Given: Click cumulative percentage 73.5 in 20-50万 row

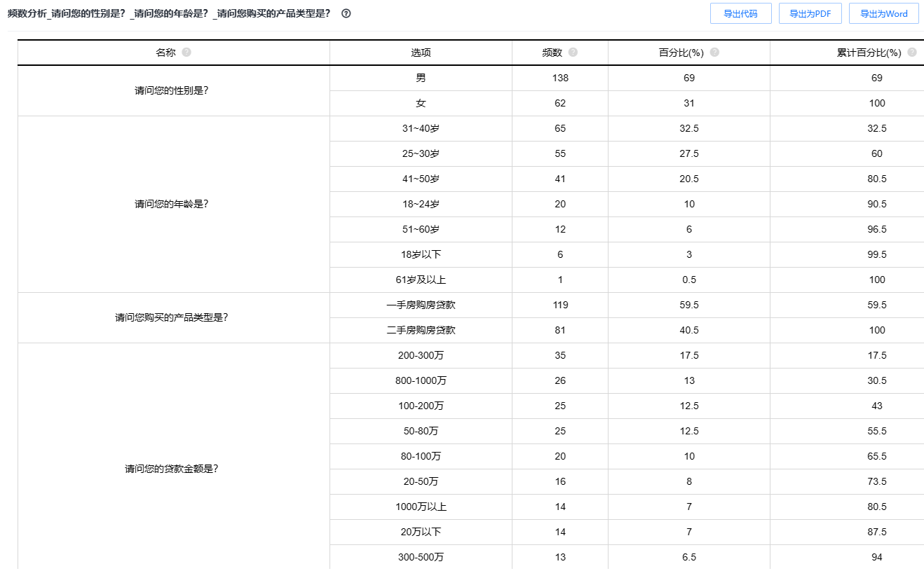Looking at the screenshot, I should (877, 481).
